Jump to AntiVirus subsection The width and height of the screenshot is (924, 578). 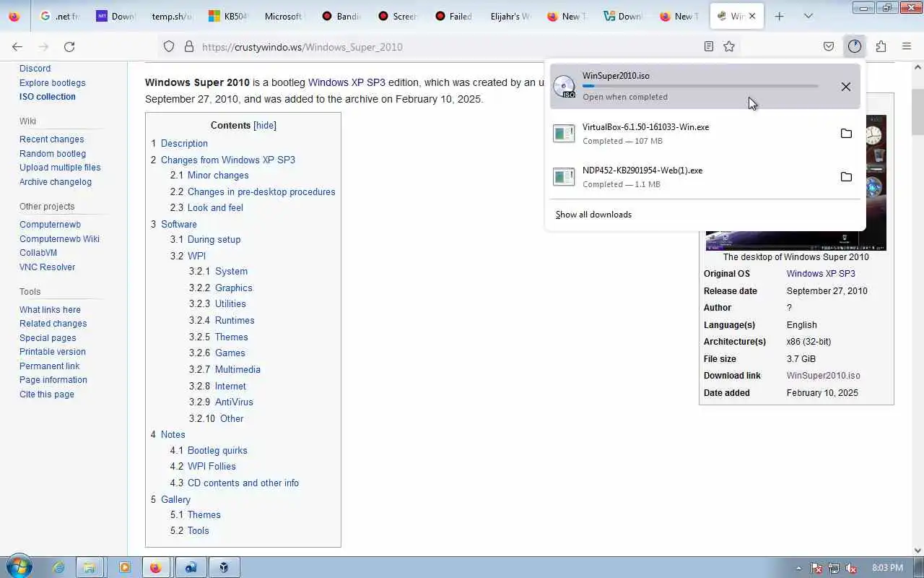(234, 402)
